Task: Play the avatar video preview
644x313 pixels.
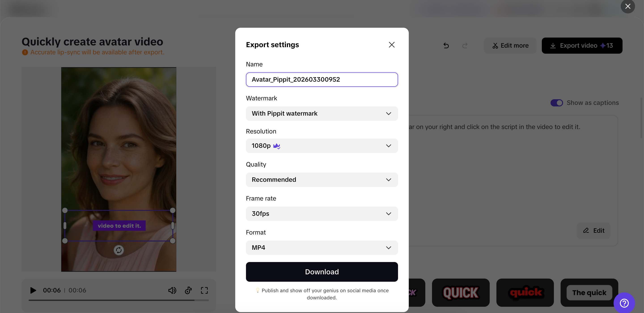Action: [x=33, y=290]
